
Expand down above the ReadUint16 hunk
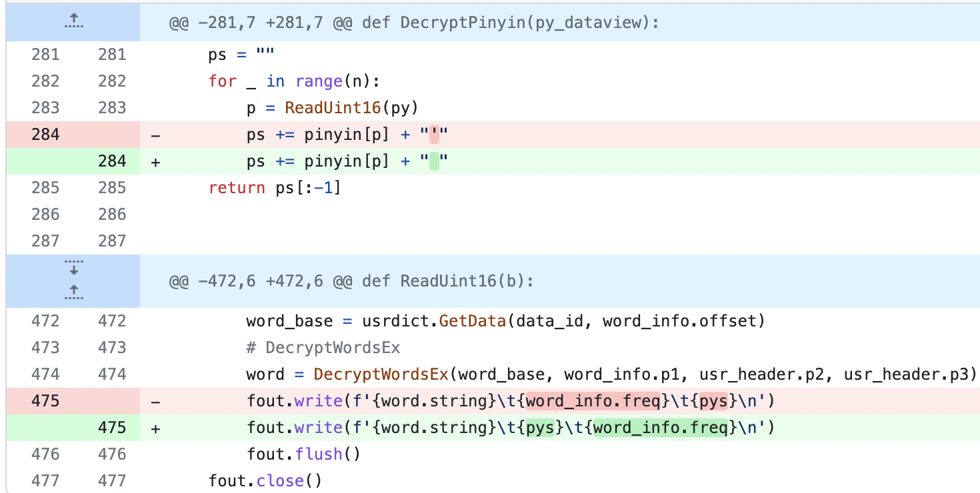[x=73, y=268]
